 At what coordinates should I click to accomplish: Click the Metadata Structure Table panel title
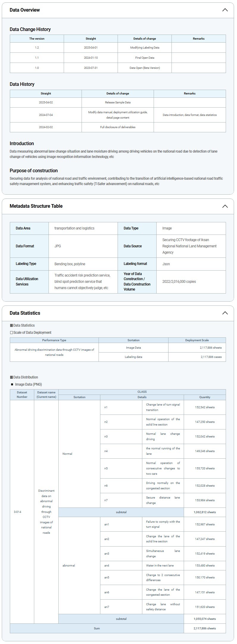coord(36,206)
